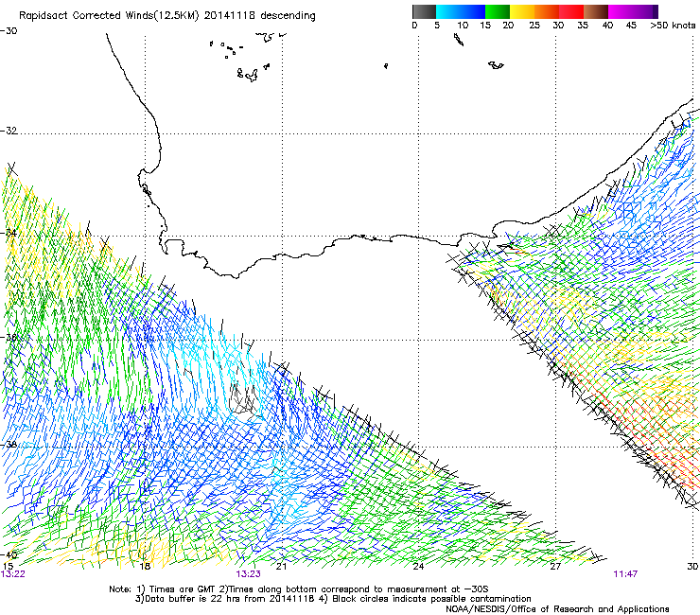
Task: Click the '25' legend scale number
Action: click(x=534, y=26)
